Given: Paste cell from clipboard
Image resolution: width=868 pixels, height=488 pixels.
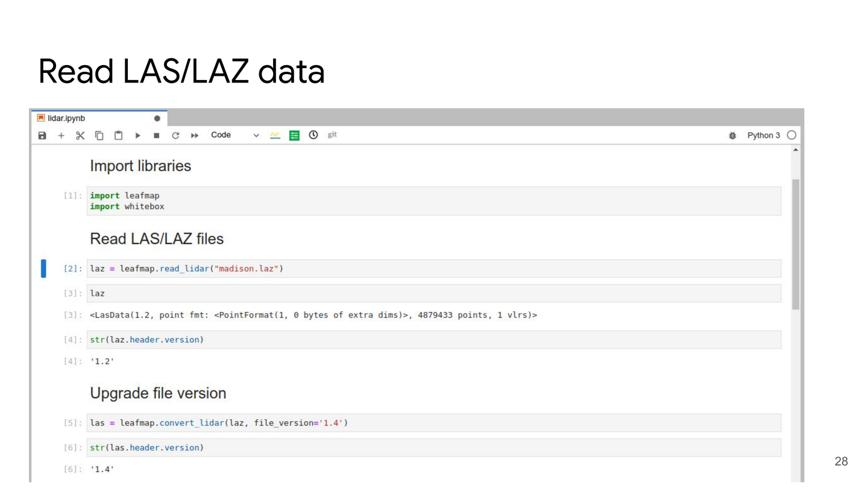Looking at the screenshot, I should pyautogui.click(x=119, y=136).
